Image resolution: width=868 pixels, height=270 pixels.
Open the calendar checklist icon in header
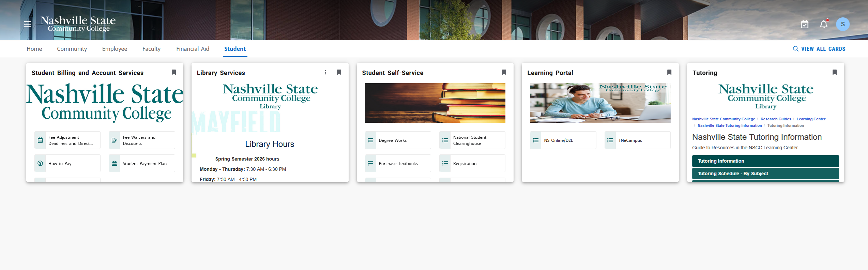(805, 24)
